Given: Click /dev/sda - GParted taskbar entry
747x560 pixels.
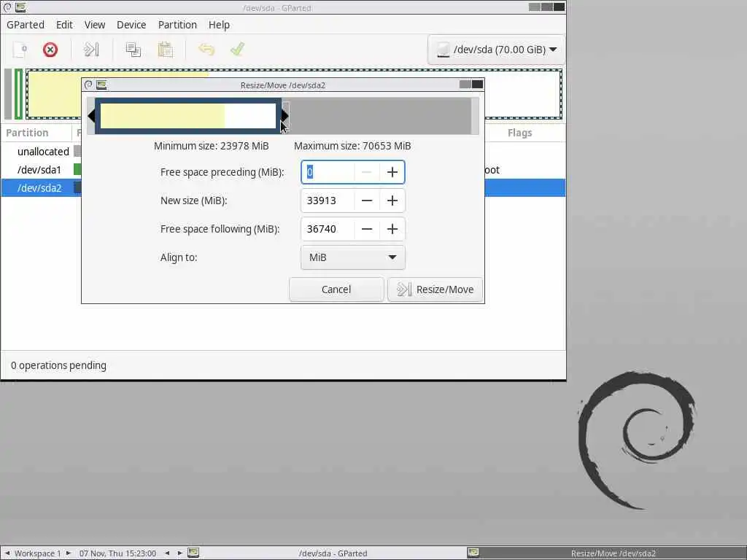Looking at the screenshot, I should pyautogui.click(x=333, y=553).
